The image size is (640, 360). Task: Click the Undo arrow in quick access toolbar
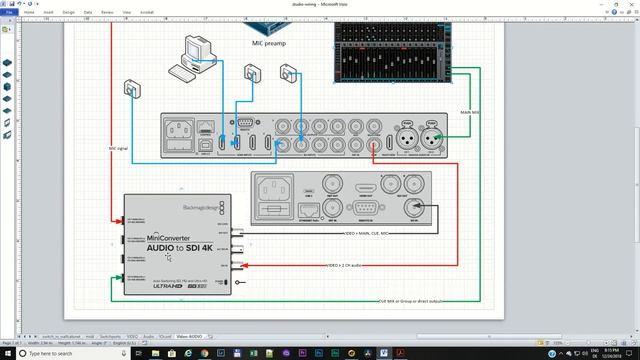[x=19, y=4]
